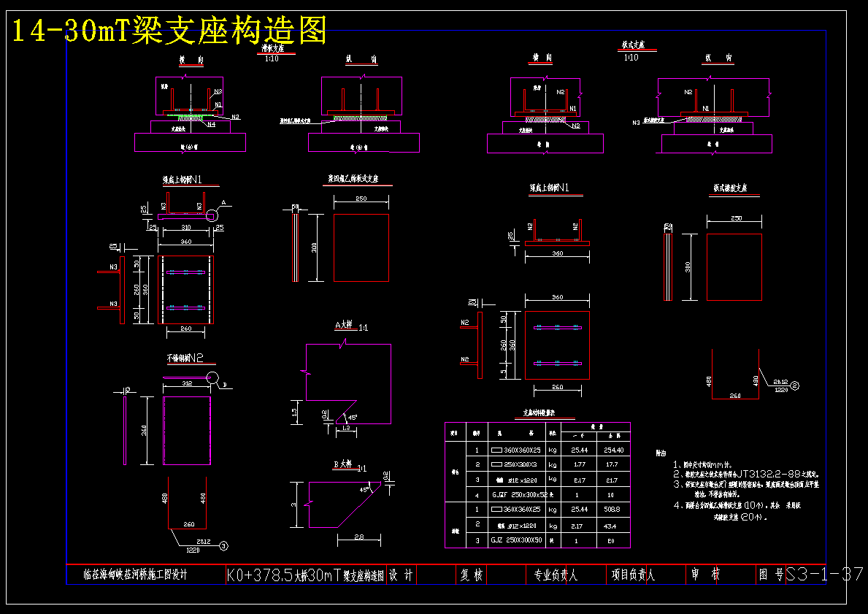Click the circled A callout label near N1 plate
Image resolution: width=868 pixels, height=614 pixels.
(223, 203)
